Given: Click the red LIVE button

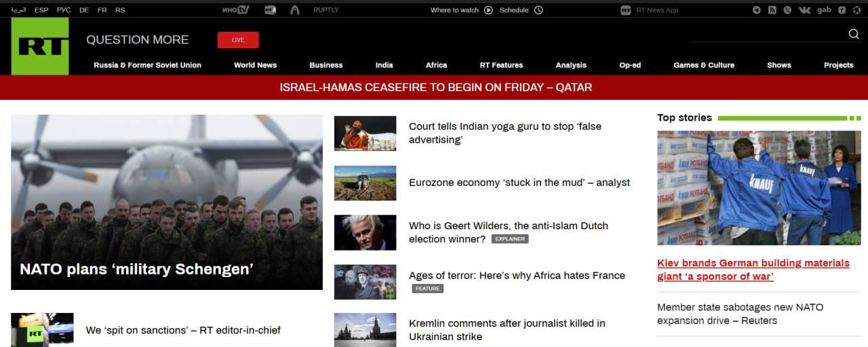Looking at the screenshot, I should click(x=238, y=40).
